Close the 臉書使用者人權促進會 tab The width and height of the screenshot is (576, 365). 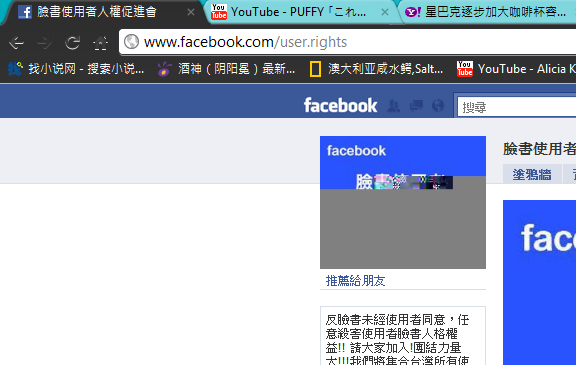click(x=191, y=12)
